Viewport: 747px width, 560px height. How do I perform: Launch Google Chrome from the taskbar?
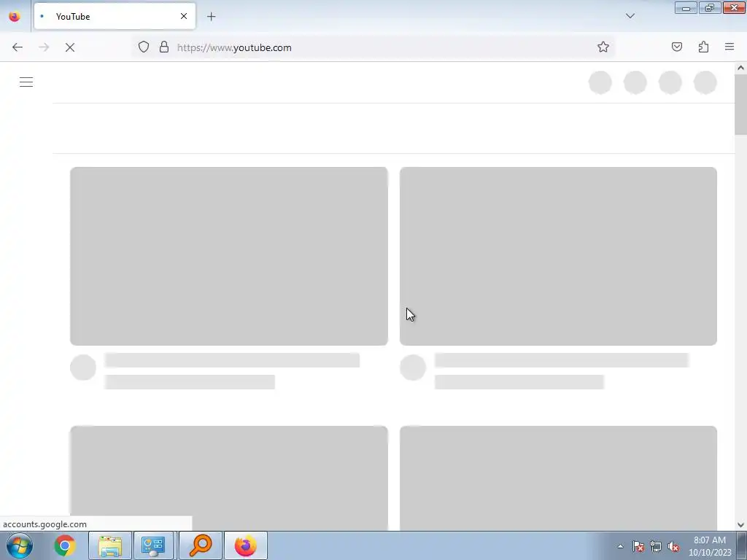point(65,545)
